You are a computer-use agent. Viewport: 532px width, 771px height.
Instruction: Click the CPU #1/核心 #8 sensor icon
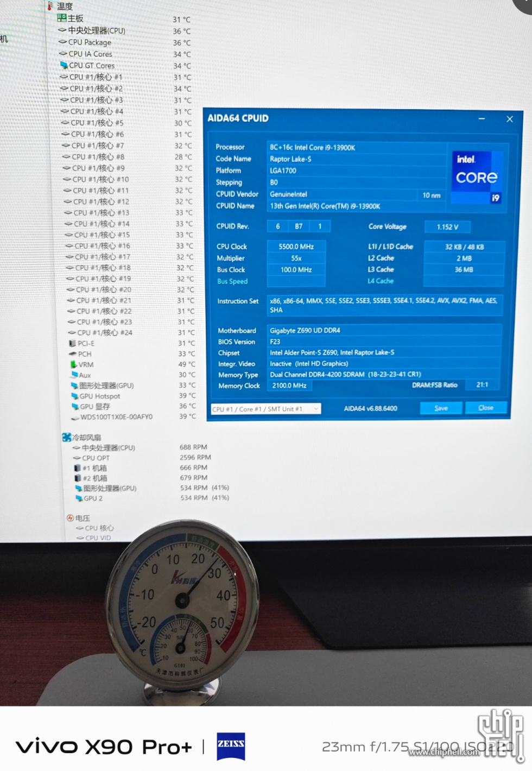click(x=67, y=156)
